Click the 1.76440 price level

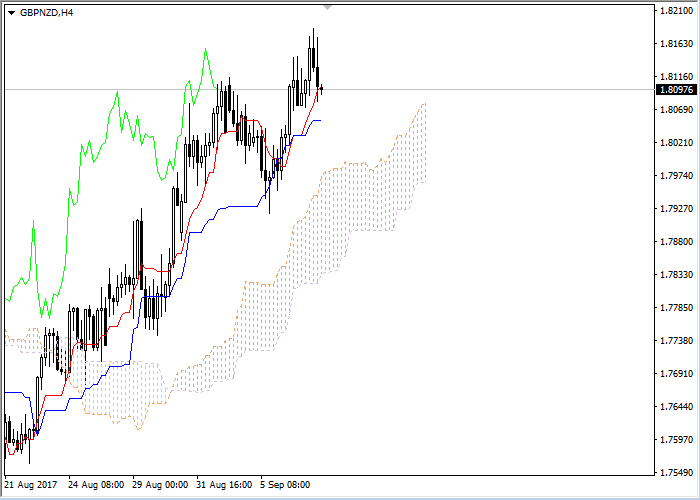pyautogui.click(x=676, y=407)
